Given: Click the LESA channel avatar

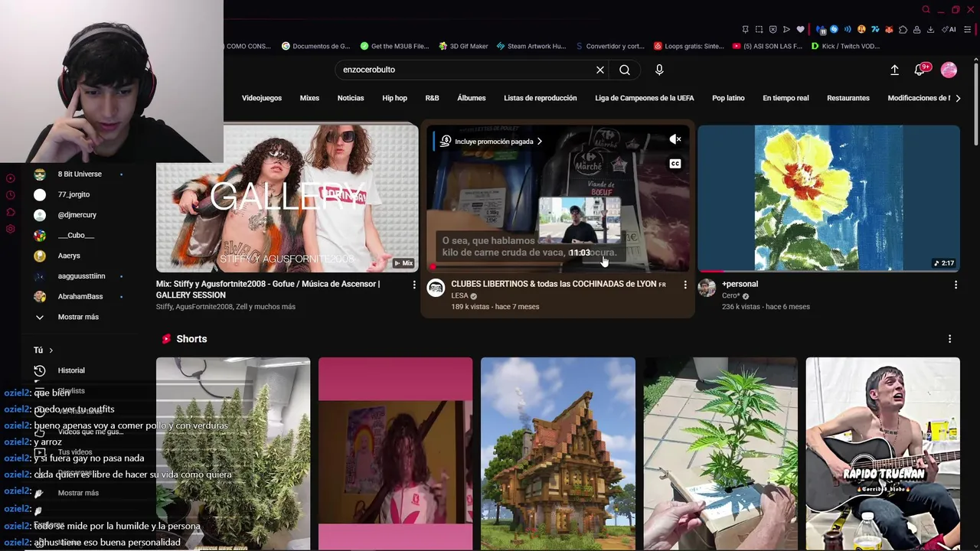Looking at the screenshot, I should point(436,288).
